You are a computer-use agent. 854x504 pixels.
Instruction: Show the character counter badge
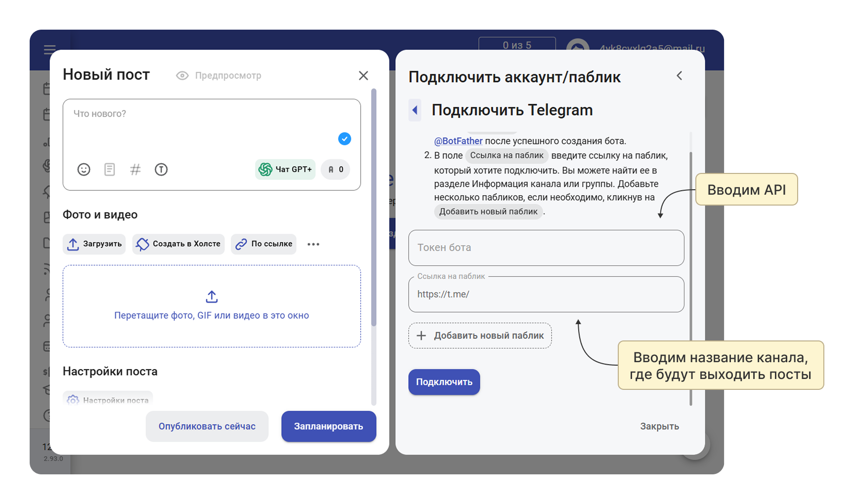tap(336, 169)
